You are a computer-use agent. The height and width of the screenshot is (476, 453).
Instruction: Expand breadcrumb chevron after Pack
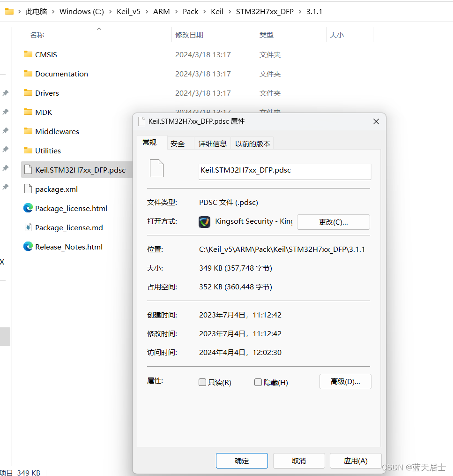(204, 12)
